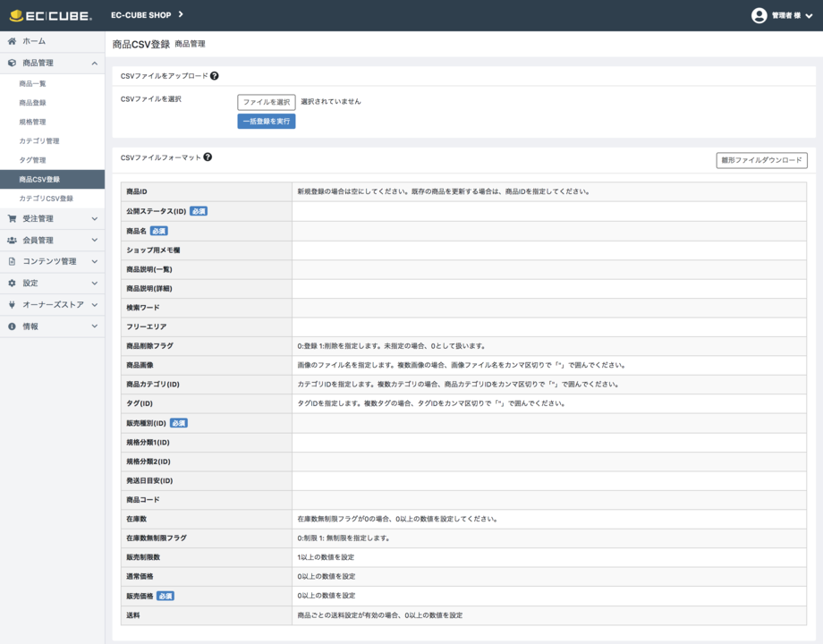Open 規格管理 in the sidebar

[x=32, y=122]
